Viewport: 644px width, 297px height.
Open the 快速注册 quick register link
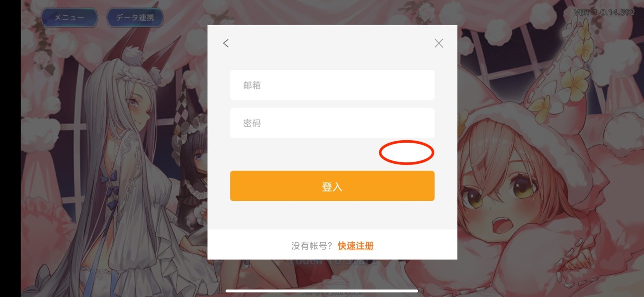(356, 246)
